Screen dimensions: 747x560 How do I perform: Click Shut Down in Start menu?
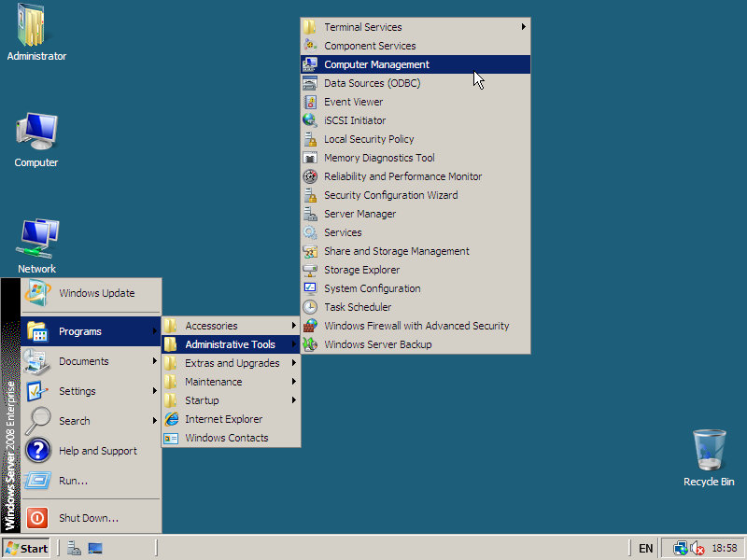coord(88,518)
